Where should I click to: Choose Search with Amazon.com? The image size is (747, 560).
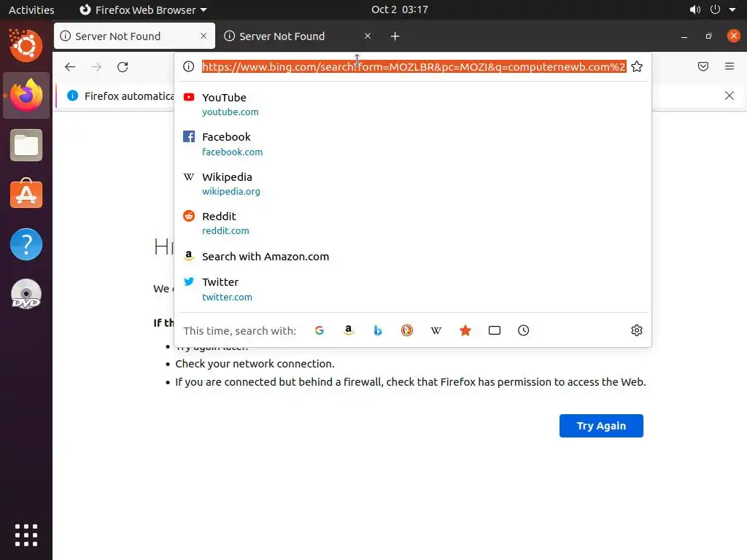pos(413,256)
